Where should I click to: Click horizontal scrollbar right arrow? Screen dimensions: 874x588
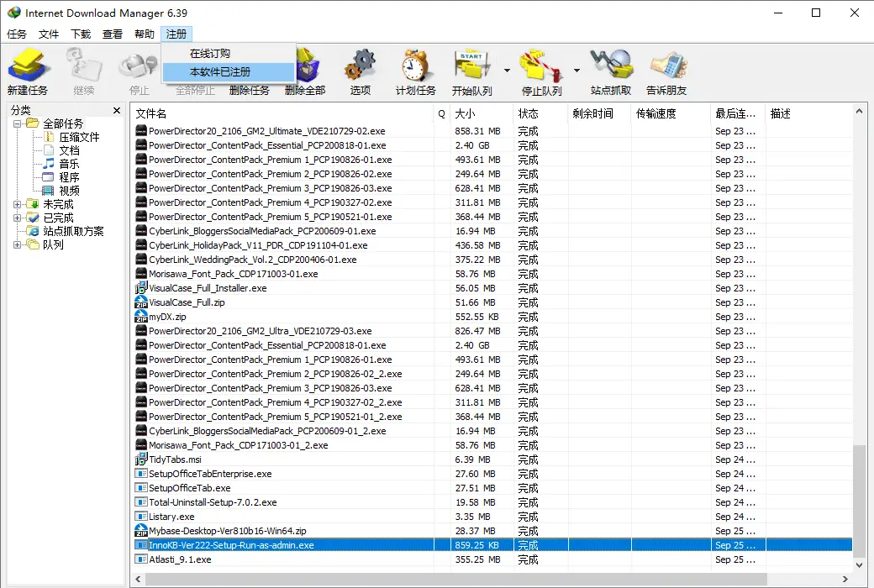[x=845, y=580]
